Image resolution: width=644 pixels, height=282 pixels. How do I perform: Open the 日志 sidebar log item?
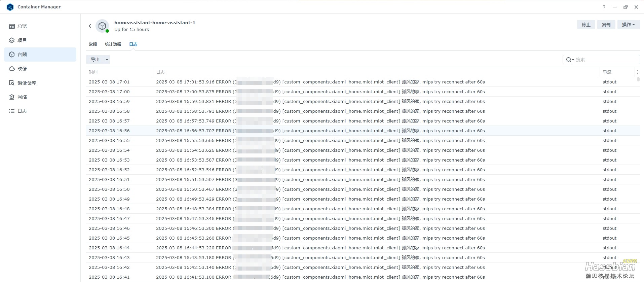click(40, 111)
